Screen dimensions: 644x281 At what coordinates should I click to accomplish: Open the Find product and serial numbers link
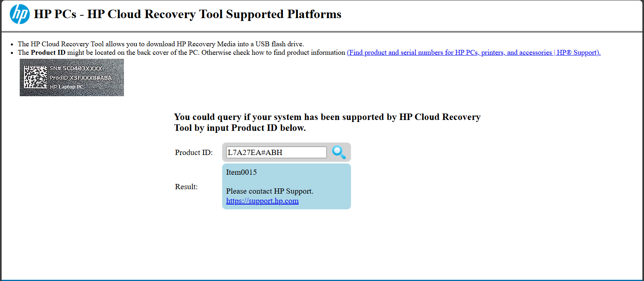(473, 52)
